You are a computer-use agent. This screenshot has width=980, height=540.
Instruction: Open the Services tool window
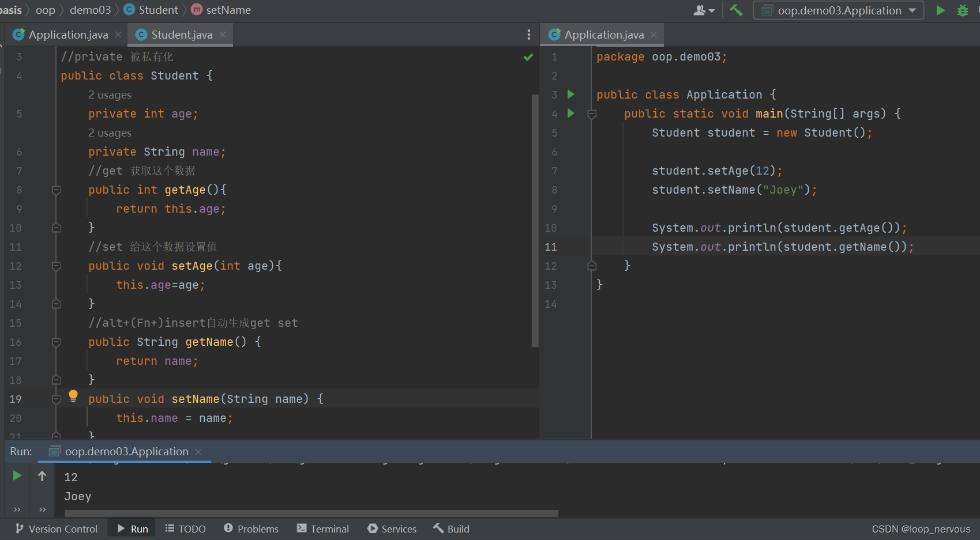pos(392,528)
